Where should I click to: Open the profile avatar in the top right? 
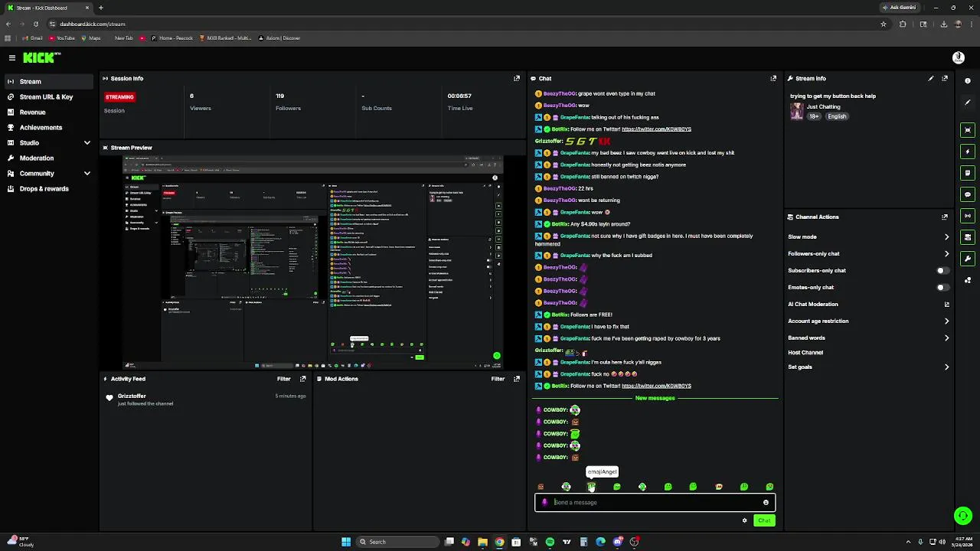[958, 57]
